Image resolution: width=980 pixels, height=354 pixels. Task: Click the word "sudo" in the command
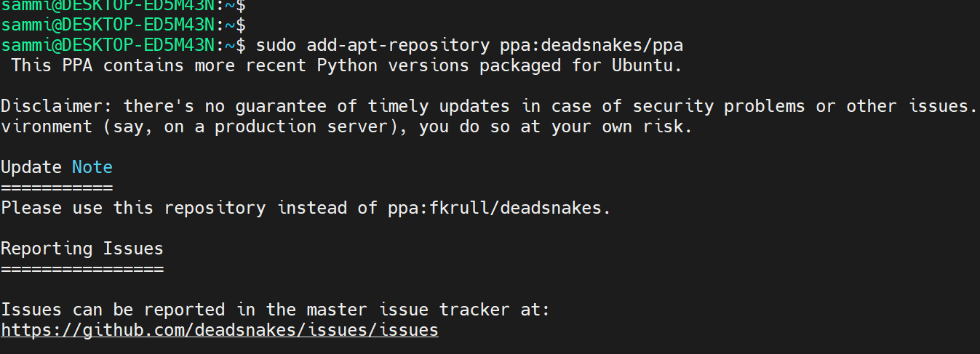276,45
